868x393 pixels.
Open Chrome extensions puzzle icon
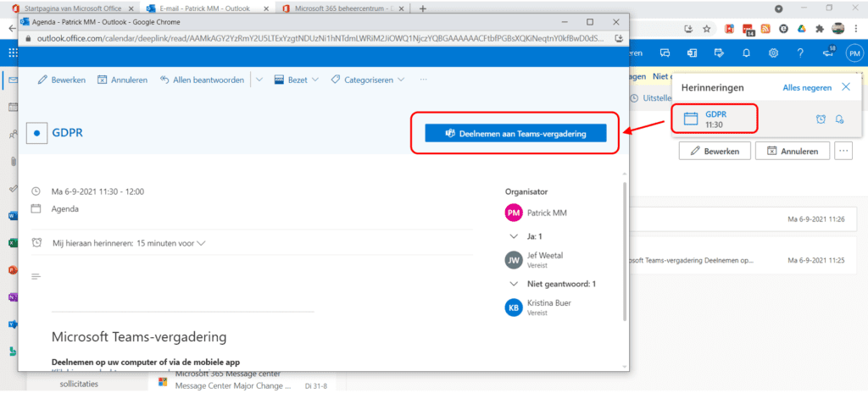pos(820,29)
